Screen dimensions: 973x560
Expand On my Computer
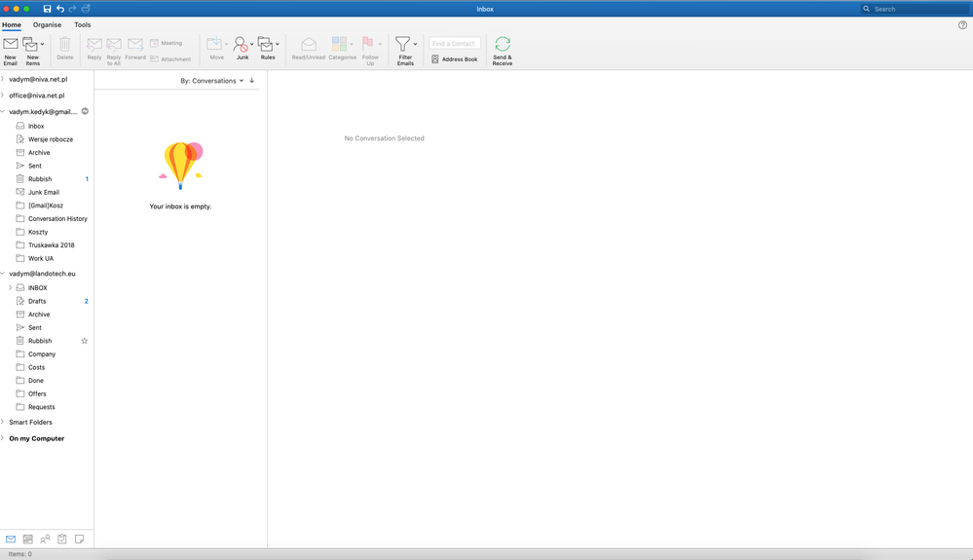pyautogui.click(x=3, y=438)
